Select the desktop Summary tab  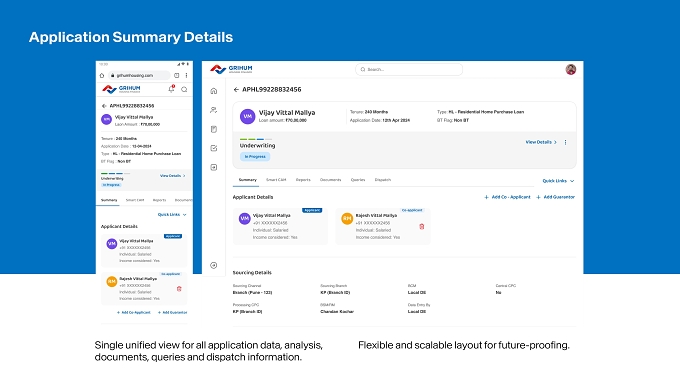[248, 180]
